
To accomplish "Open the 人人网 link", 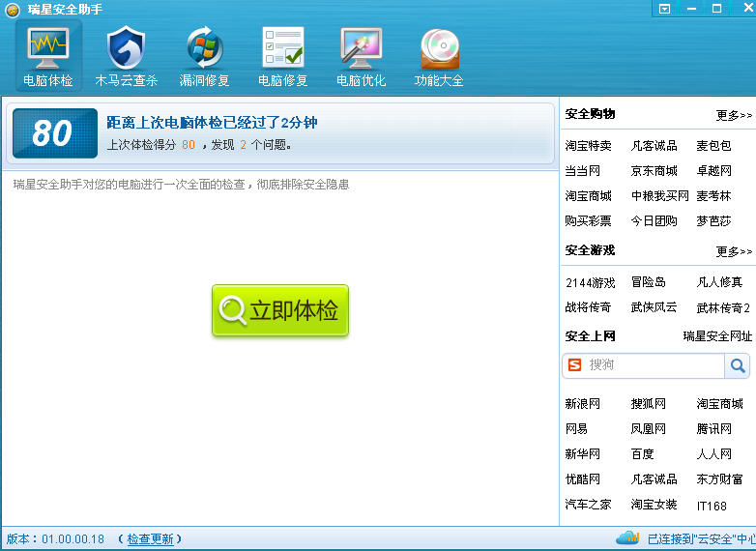I will [x=713, y=453].
